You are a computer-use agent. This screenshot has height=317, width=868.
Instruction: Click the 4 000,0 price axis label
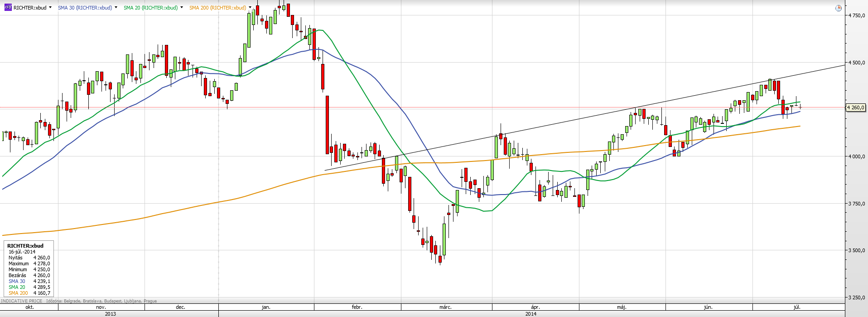(x=856, y=156)
